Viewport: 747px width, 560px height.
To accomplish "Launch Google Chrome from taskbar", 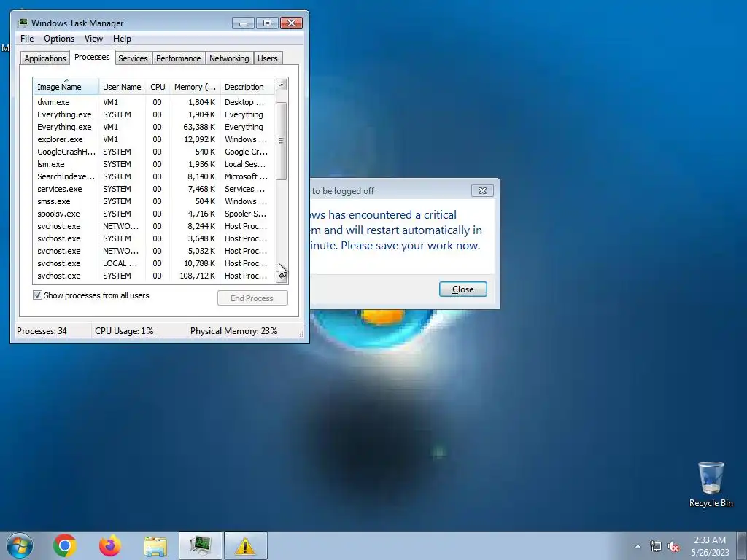I will 65,545.
